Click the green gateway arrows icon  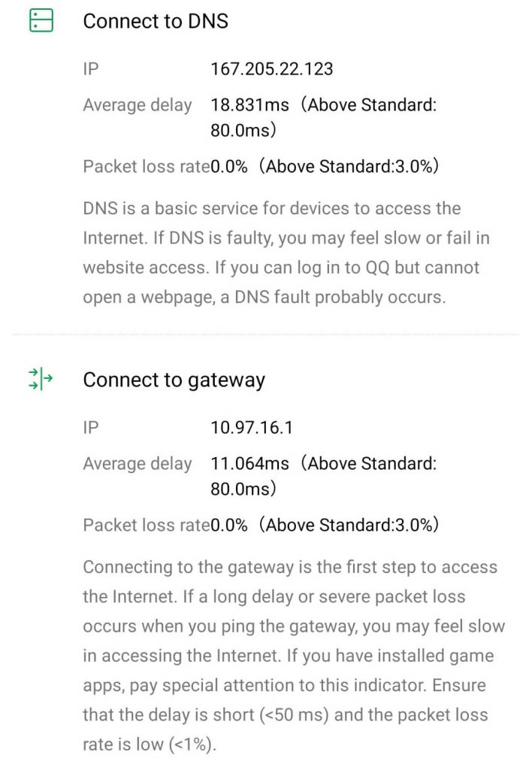tap(41, 379)
